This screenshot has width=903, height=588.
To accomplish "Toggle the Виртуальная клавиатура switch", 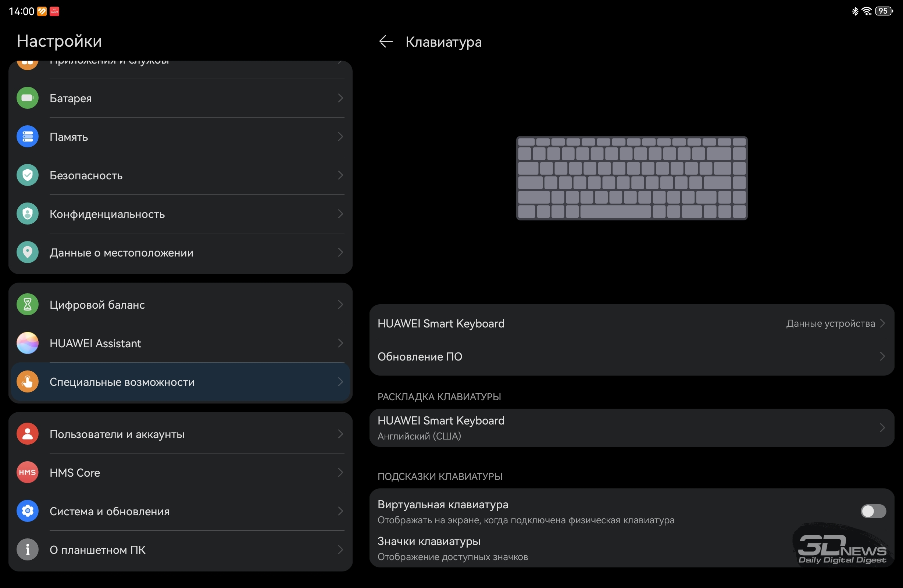I will [873, 511].
